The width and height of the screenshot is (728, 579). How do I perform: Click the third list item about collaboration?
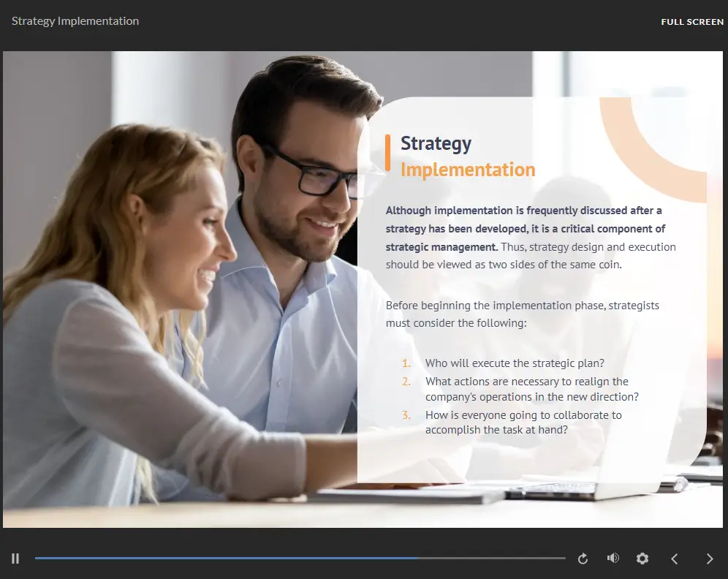click(523, 423)
